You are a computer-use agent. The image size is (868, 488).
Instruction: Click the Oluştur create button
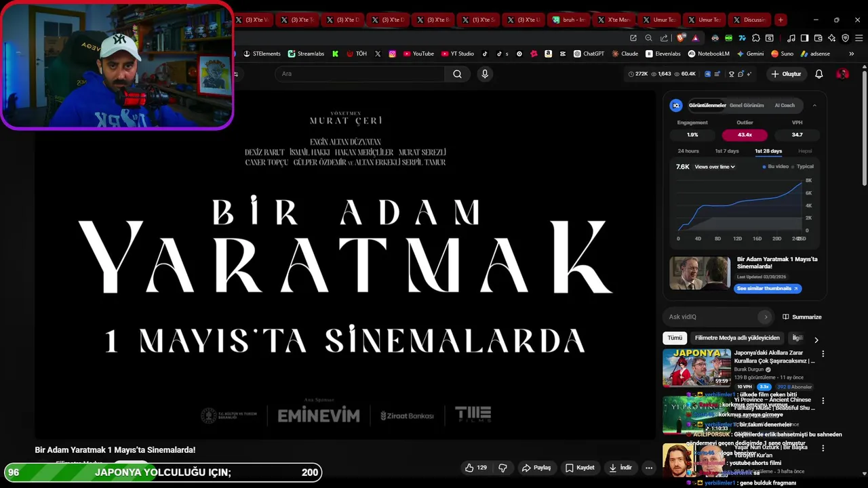[786, 74]
